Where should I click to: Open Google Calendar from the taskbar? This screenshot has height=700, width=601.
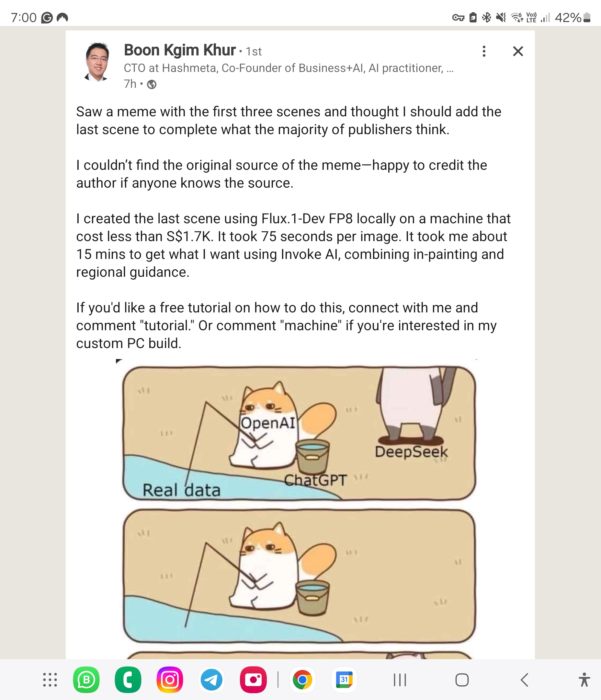click(345, 680)
